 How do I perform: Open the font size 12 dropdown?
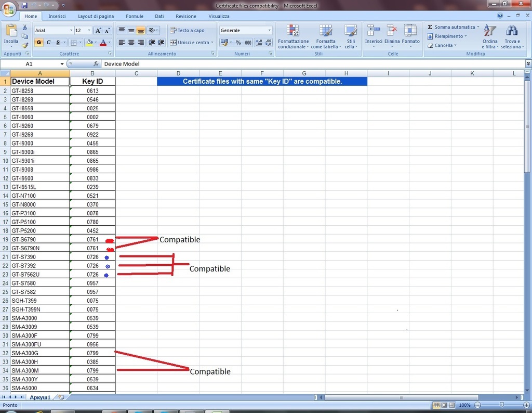89,31
